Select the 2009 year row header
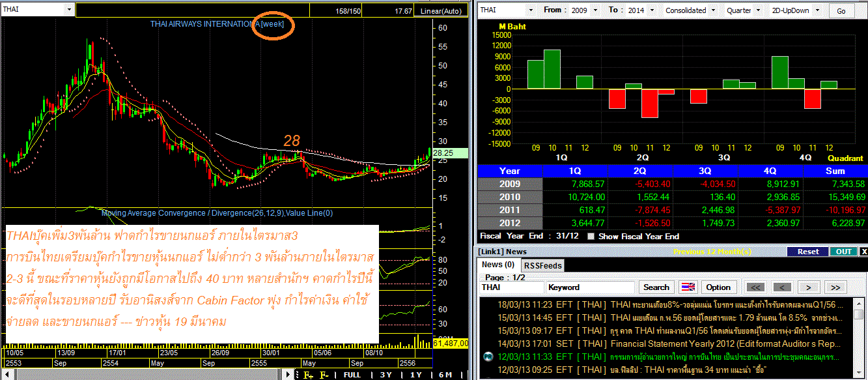 510,184
